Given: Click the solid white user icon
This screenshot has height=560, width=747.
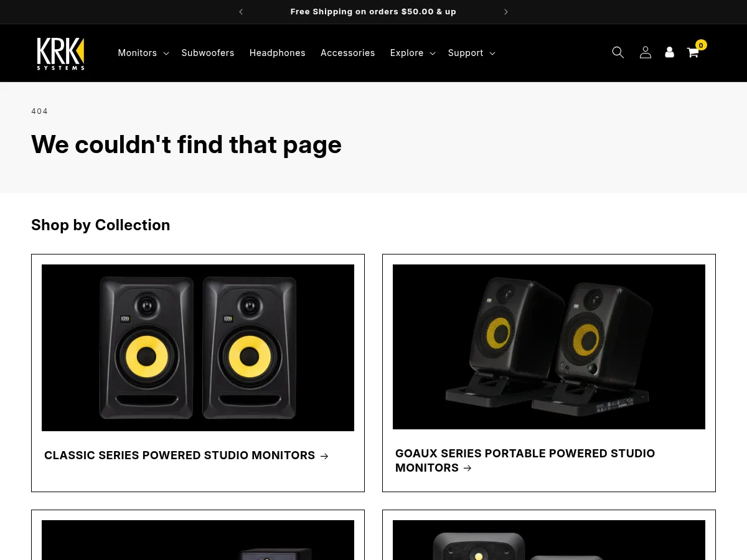Looking at the screenshot, I should (x=669, y=52).
